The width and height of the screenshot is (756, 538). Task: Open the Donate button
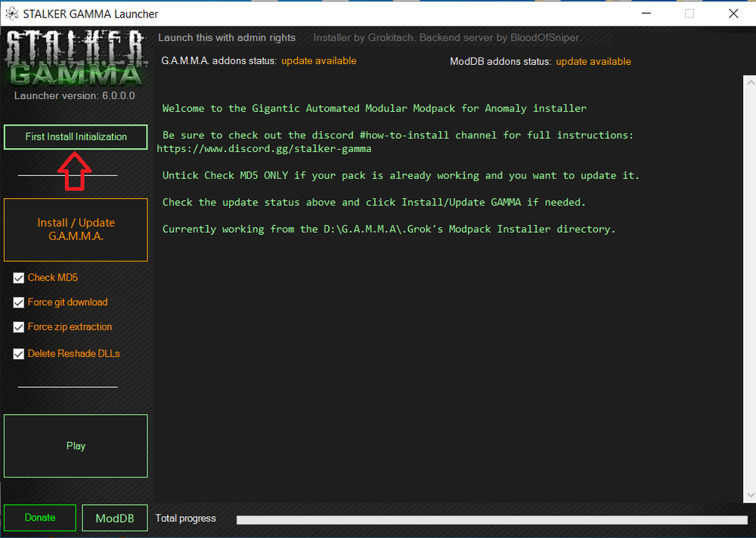coord(40,518)
